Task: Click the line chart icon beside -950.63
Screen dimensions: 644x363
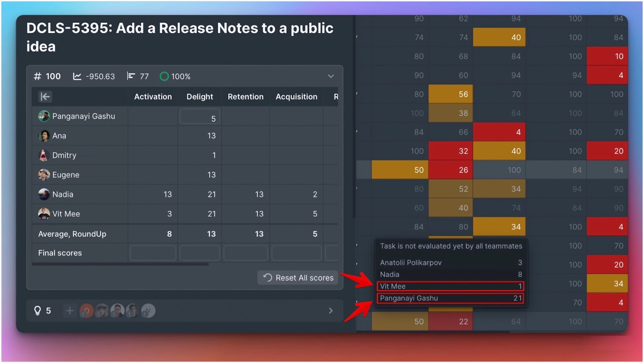Action: point(77,76)
